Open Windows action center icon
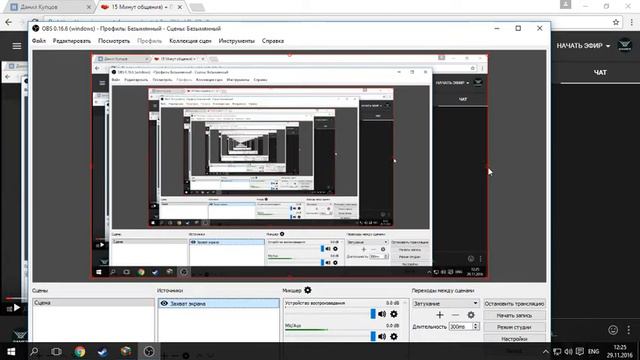The height and width of the screenshot is (360, 640). coord(580,351)
